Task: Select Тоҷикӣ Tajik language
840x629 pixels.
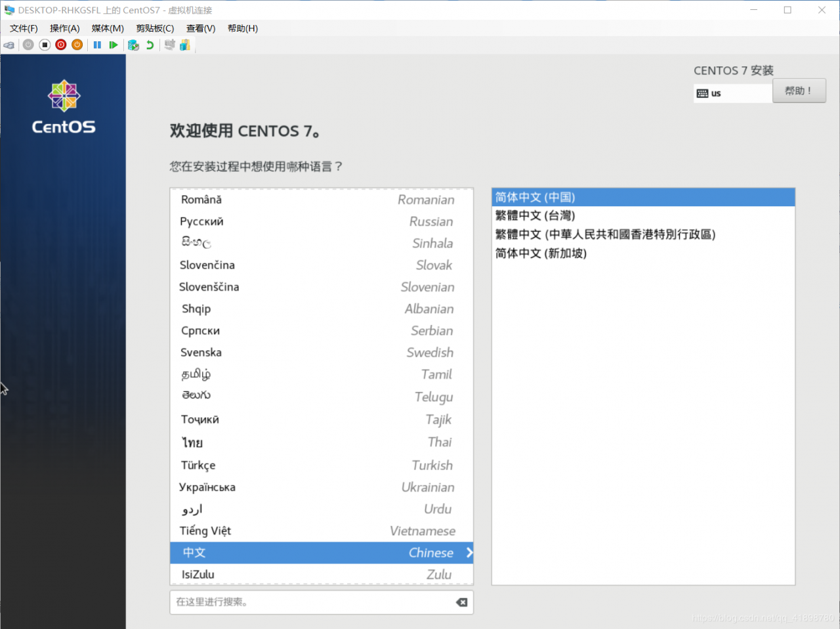Action: point(322,420)
